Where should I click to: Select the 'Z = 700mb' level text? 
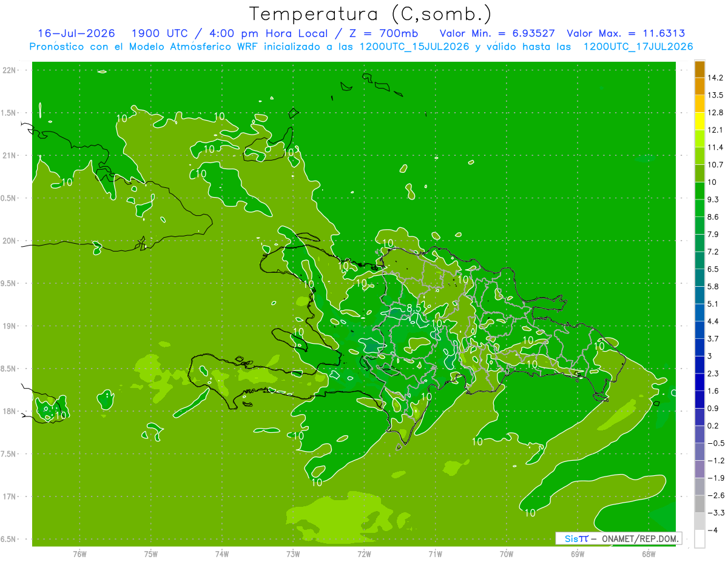pyautogui.click(x=384, y=33)
